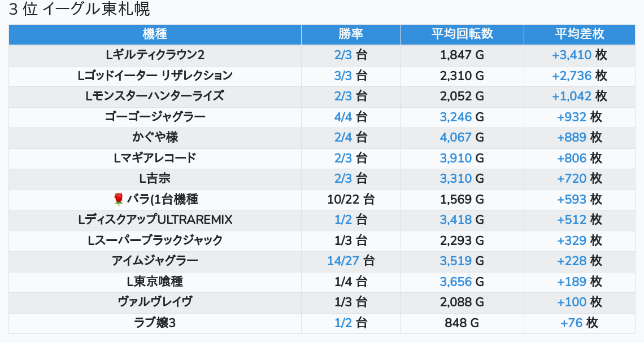Click the 3,656 average spins for L東京喰種

pyautogui.click(x=455, y=282)
